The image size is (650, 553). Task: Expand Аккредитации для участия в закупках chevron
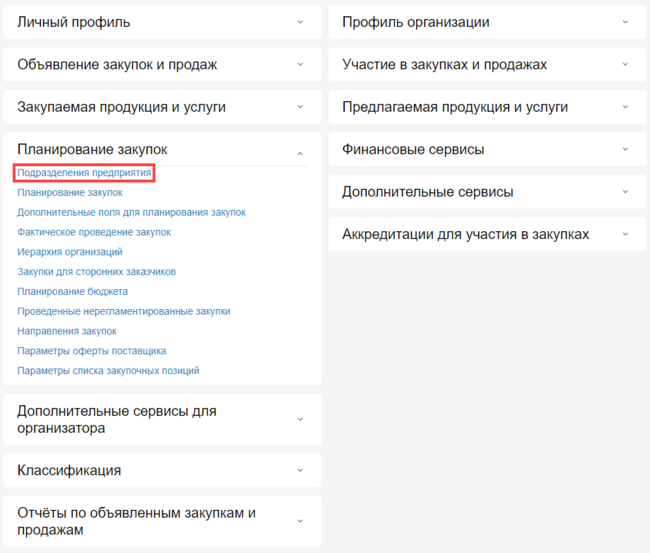(625, 234)
